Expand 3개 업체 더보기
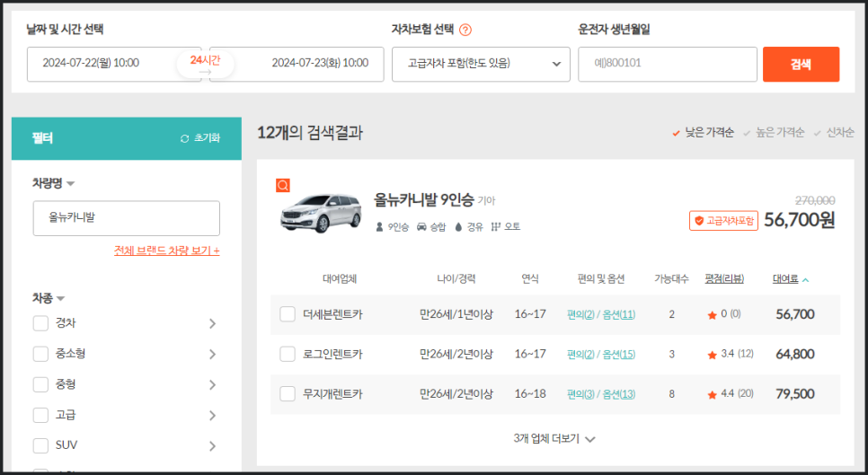Viewport: 868px width, 475px height. pos(554,438)
